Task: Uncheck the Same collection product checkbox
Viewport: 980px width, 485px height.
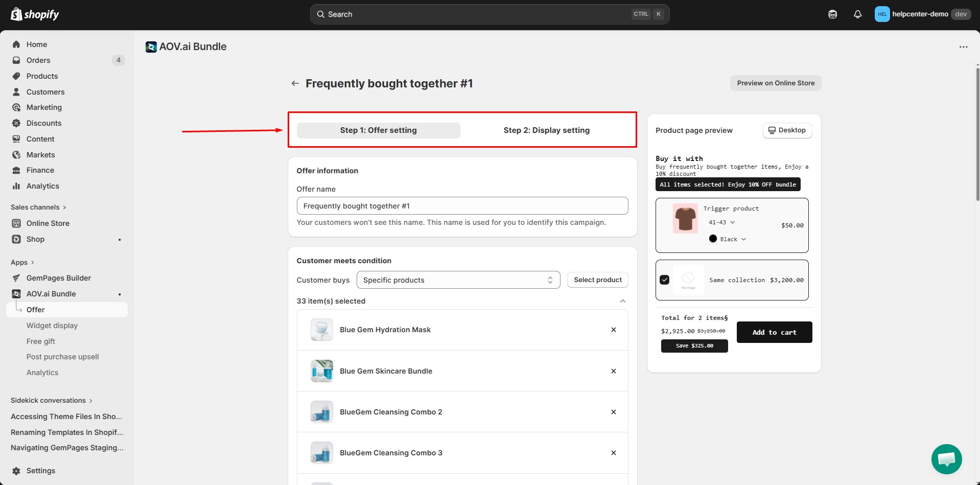Action: (x=664, y=280)
